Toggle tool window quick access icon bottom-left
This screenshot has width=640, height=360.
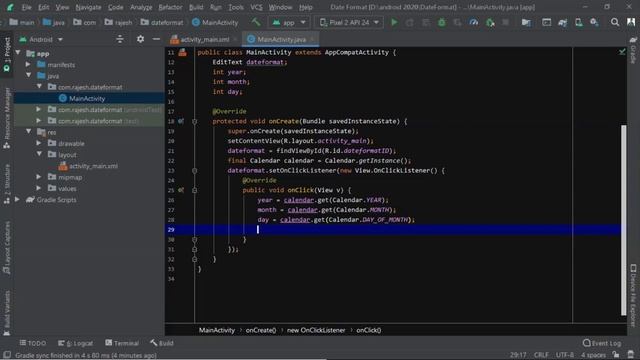[x=7, y=354]
